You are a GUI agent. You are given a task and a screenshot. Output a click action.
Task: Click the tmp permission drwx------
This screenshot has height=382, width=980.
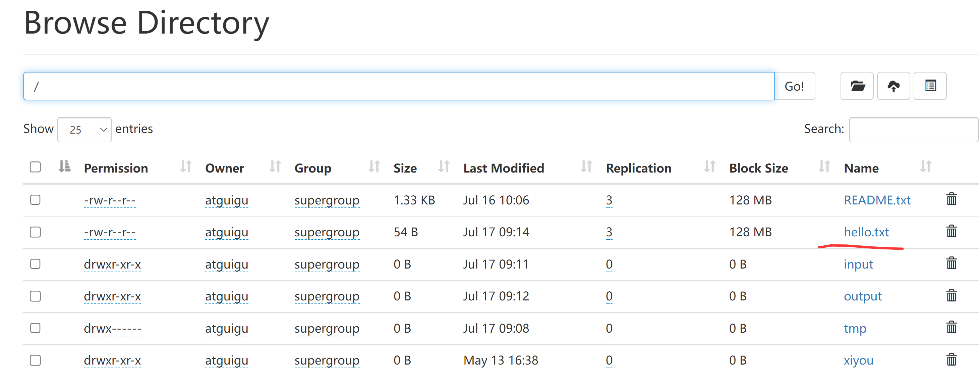pyautogui.click(x=113, y=328)
